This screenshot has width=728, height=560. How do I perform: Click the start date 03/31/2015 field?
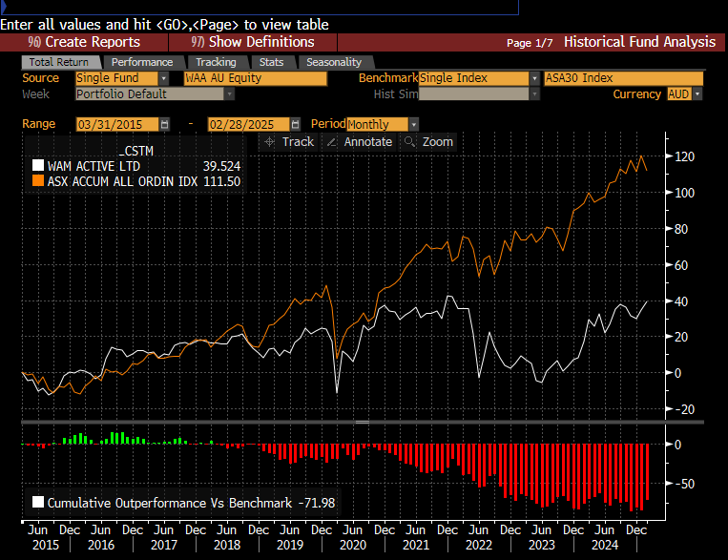[117, 124]
